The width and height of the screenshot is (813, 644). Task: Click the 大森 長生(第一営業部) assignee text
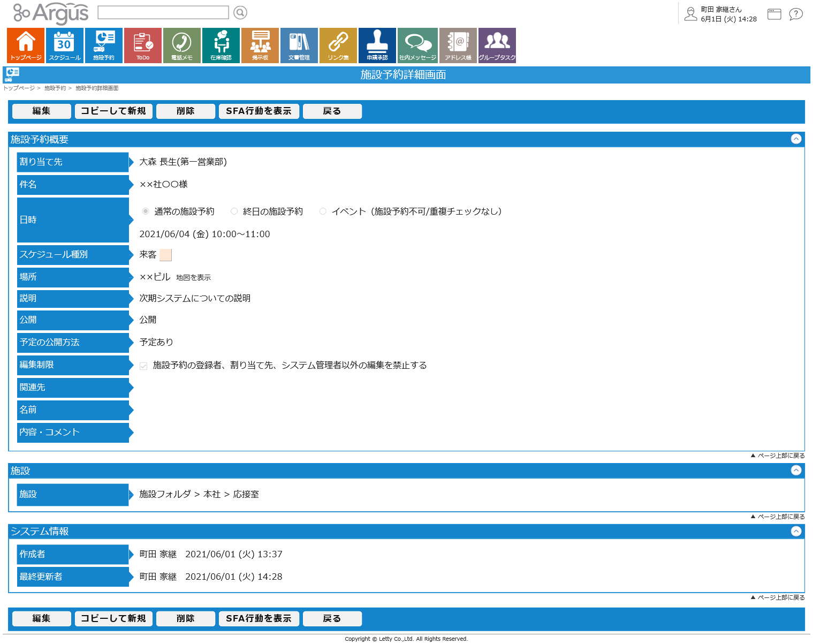click(x=183, y=162)
